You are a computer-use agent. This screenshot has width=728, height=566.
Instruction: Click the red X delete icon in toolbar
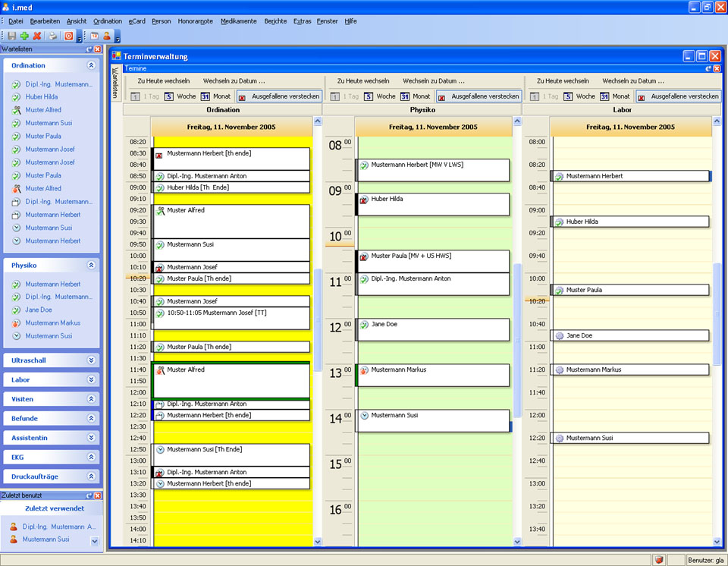36,36
